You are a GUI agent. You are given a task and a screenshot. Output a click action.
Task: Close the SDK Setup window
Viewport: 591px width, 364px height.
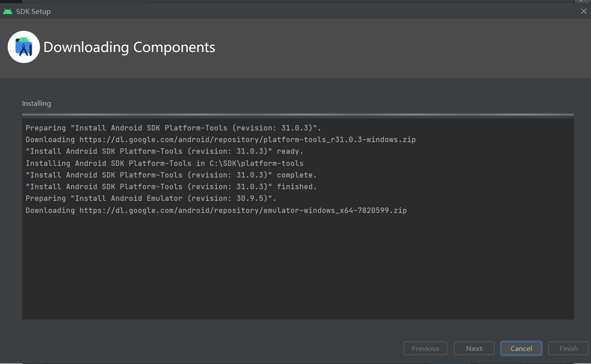coord(583,11)
